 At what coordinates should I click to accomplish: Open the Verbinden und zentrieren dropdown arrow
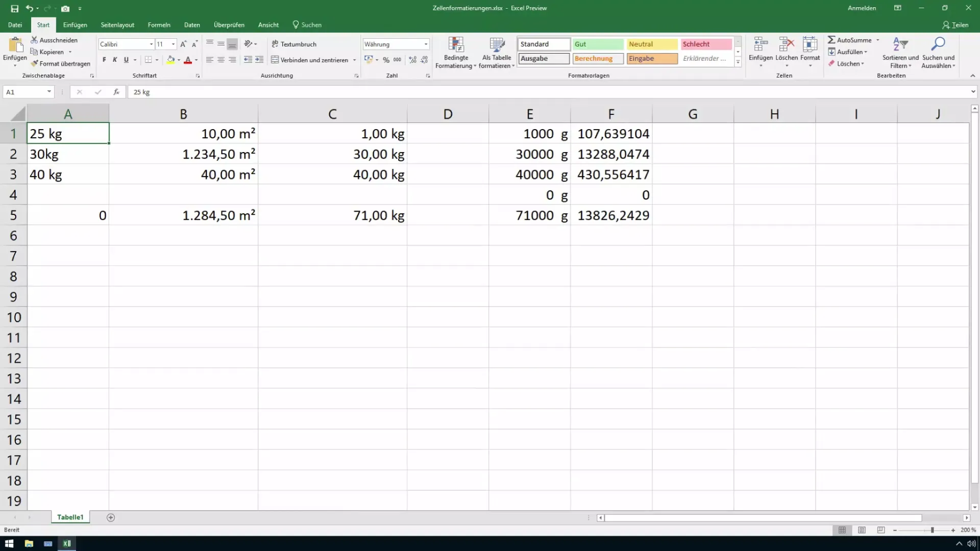click(x=354, y=60)
